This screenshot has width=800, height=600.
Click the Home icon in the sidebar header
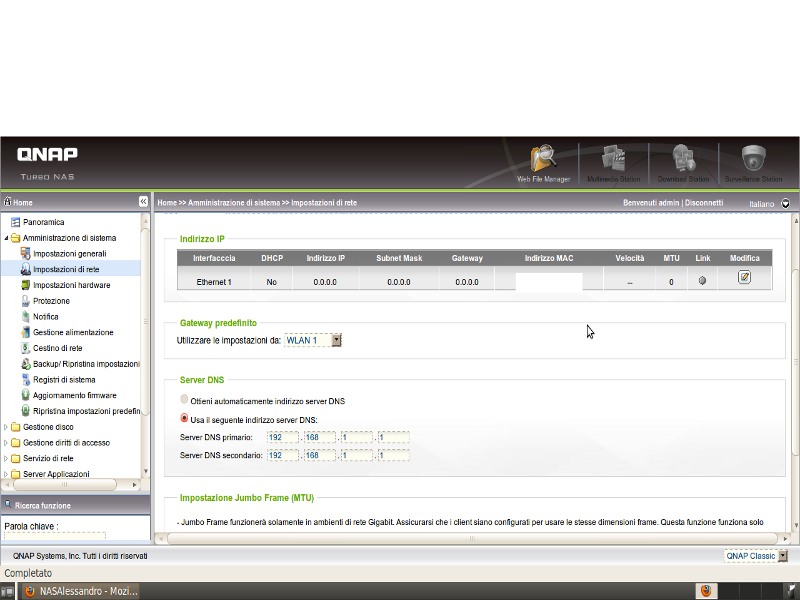click(8, 202)
